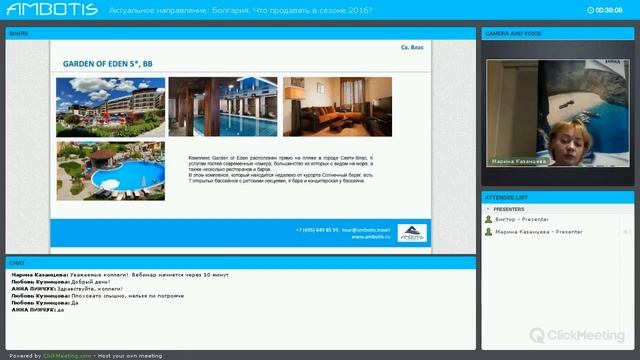The width and height of the screenshot is (640, 360).
Task: Click the www.ambotis.ru link on the slide
Action: pyautogui.click(x=371, y=237)
